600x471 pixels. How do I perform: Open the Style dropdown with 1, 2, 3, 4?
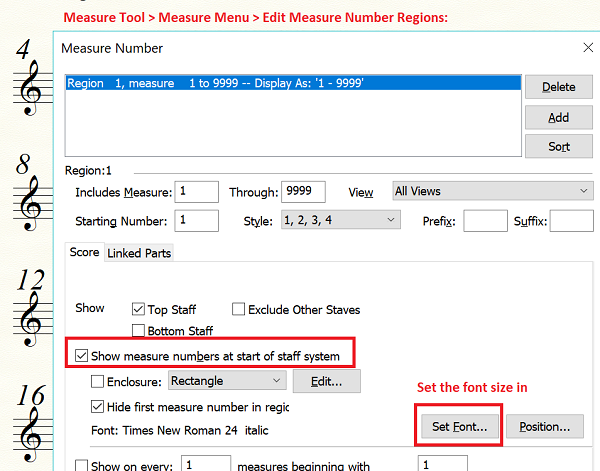340,220
